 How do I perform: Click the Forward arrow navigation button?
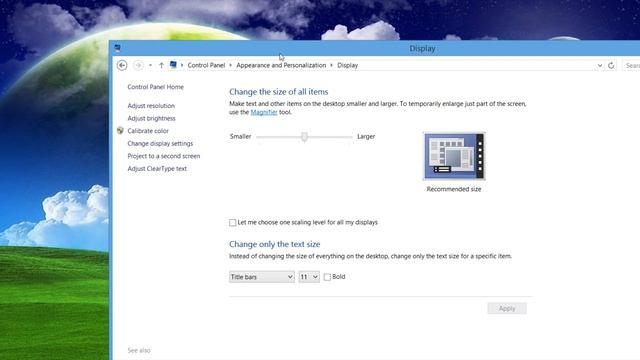(x=138, y=65)
